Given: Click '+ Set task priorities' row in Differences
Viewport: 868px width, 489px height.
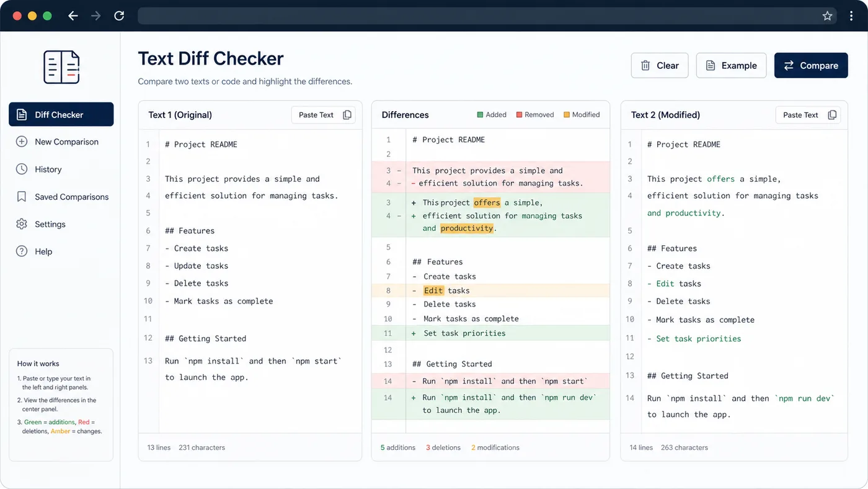Looking at the screenshot, I should click(x=490, y=333).
